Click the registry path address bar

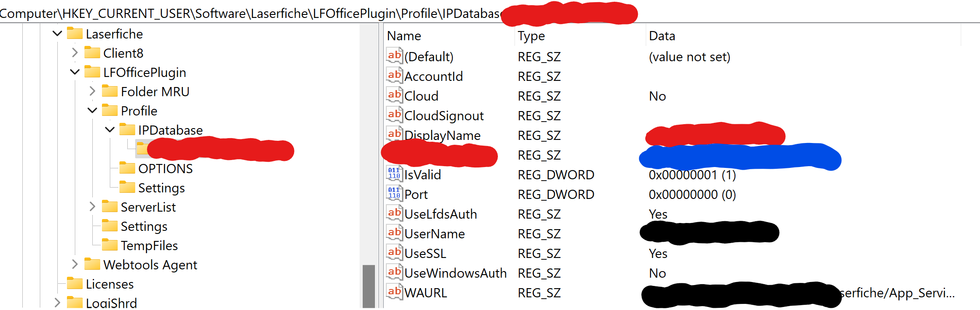(490, 13)
